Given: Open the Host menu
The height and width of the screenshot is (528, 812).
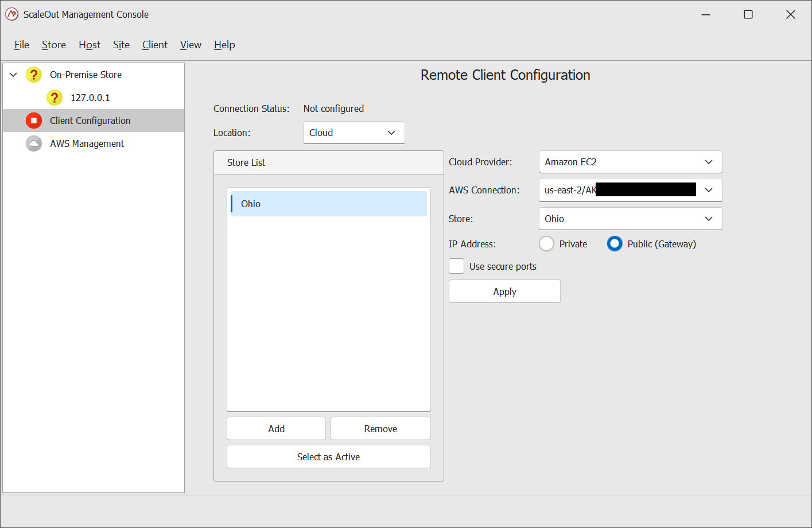Looking at the screenshot, I should click(90, 45).
